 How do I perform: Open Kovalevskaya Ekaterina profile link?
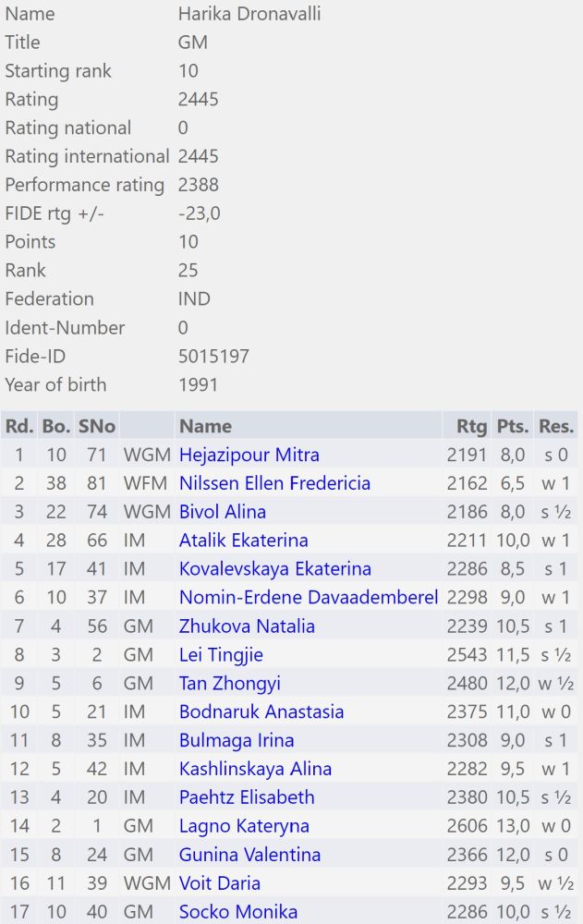pos(275,569)
